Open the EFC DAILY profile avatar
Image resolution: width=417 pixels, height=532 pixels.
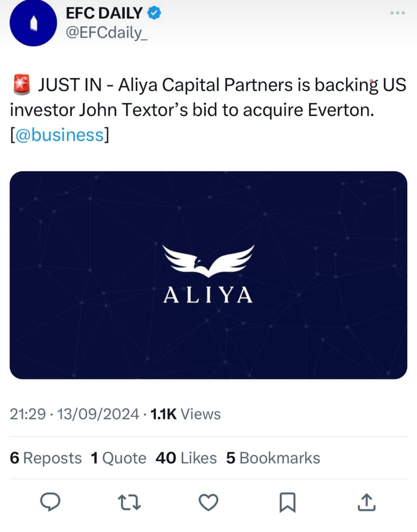pyautogui.click(x=33, y=24)
